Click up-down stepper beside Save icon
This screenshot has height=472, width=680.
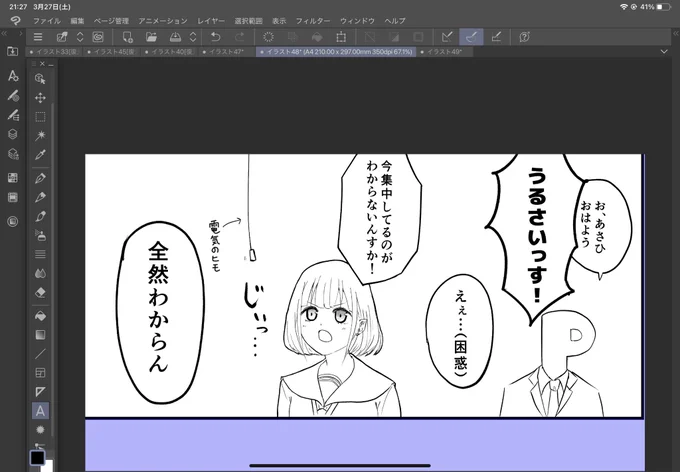(193, 37)
